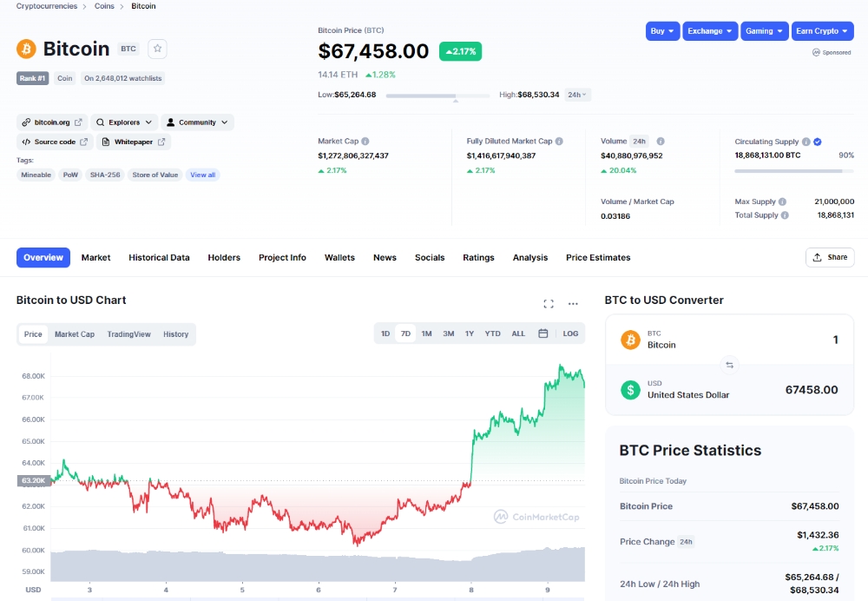Open the Analysis tab
The width and height of the screenshot is (868, 601).
(x=529, y=258)
